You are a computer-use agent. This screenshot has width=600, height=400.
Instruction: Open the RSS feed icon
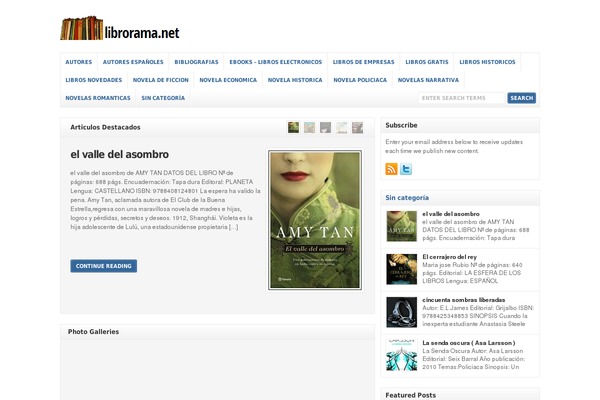[391, 169]
